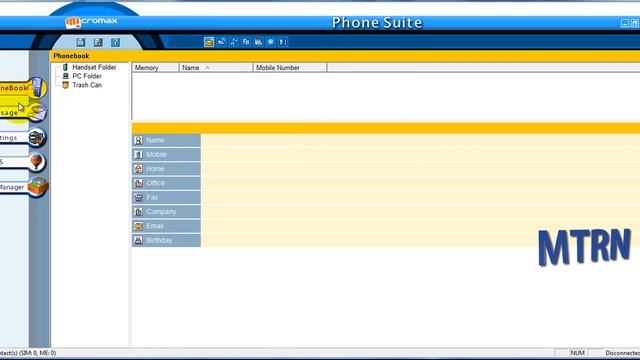640x360 pixels.
Task: Click the Office number field
Action: click(420, 183)
